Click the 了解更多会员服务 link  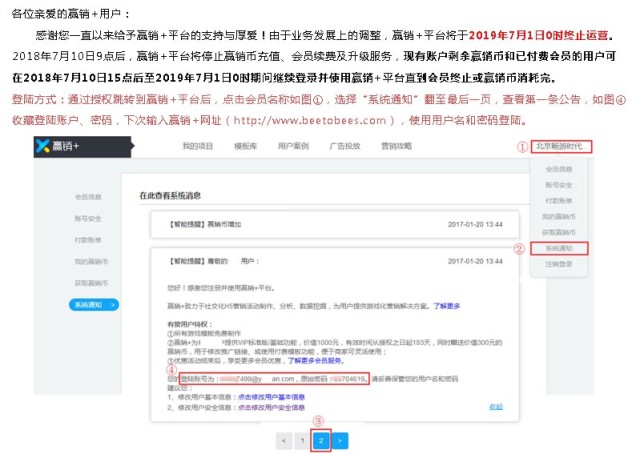coord(316,361)
